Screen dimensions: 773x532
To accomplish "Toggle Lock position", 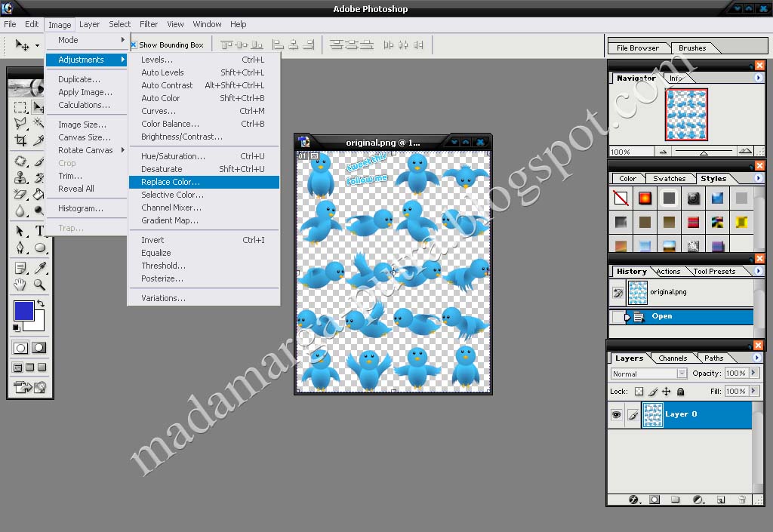I will point(666,392).
